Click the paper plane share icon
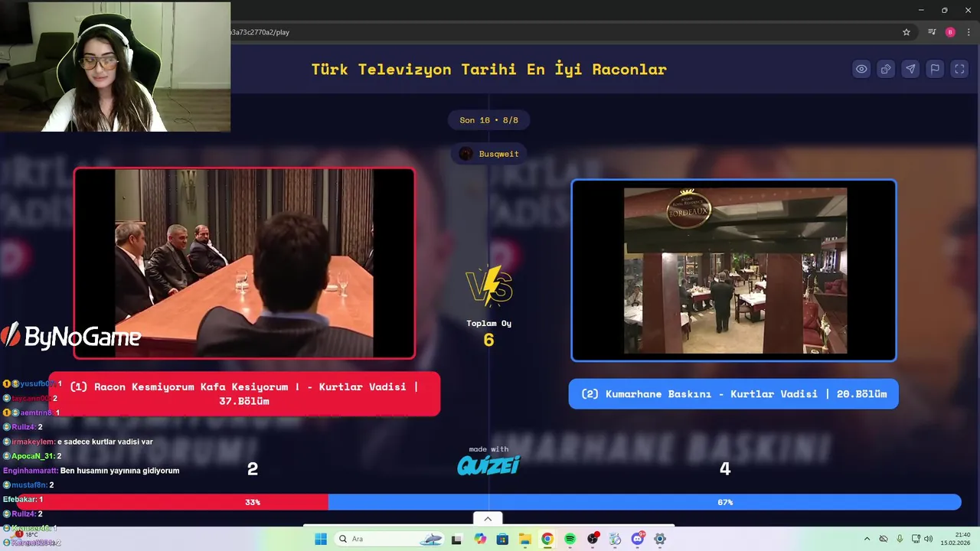The height and width of the screenshot is (551, 980). pyautogui.click(x=910, y=69)
